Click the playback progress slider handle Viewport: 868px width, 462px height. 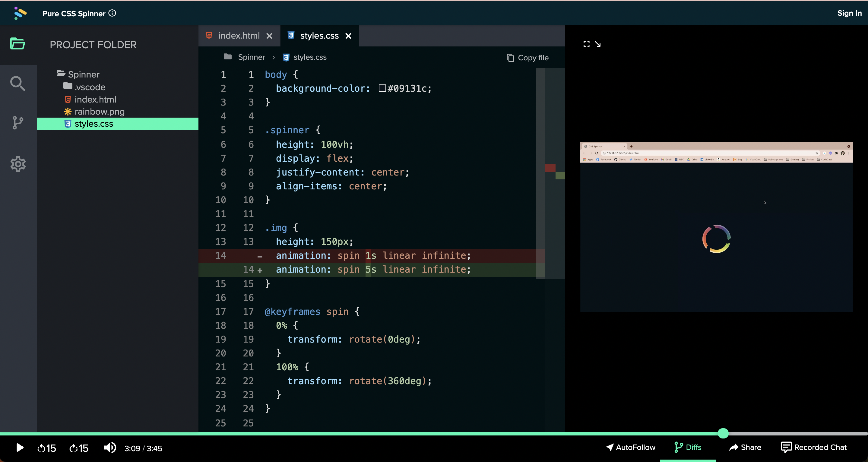click(x=723, y=433)
